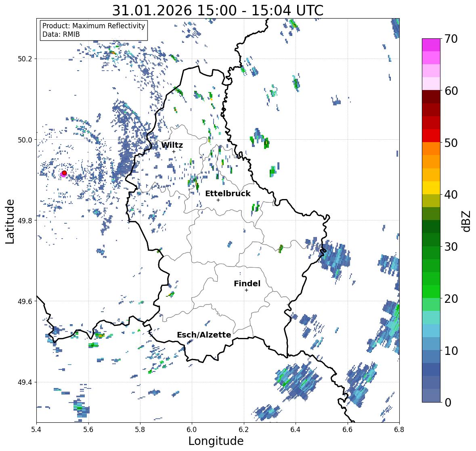The height and width of the screenshot is (451, 476).
Task: Click the title '31.01.2026 15:00 - 15:04 UTC'
Action: pyautogui.click(x=218, y=10)
